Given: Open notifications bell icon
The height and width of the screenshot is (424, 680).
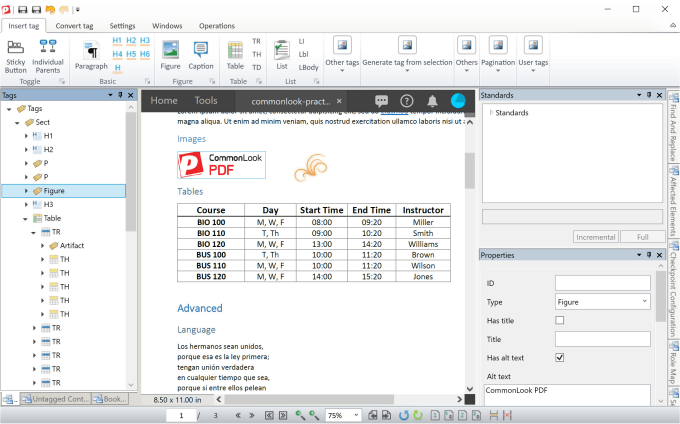Looking at the screenshot, I should pos(432,101).
